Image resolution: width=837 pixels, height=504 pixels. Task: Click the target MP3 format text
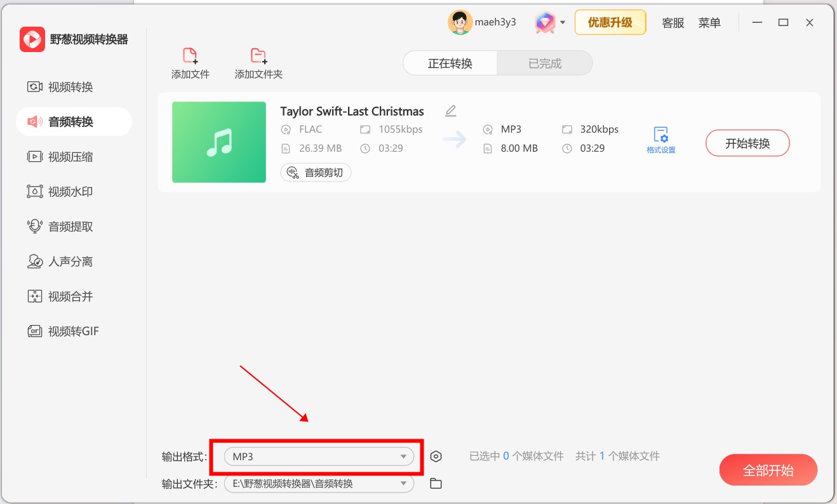coord(511,129)
